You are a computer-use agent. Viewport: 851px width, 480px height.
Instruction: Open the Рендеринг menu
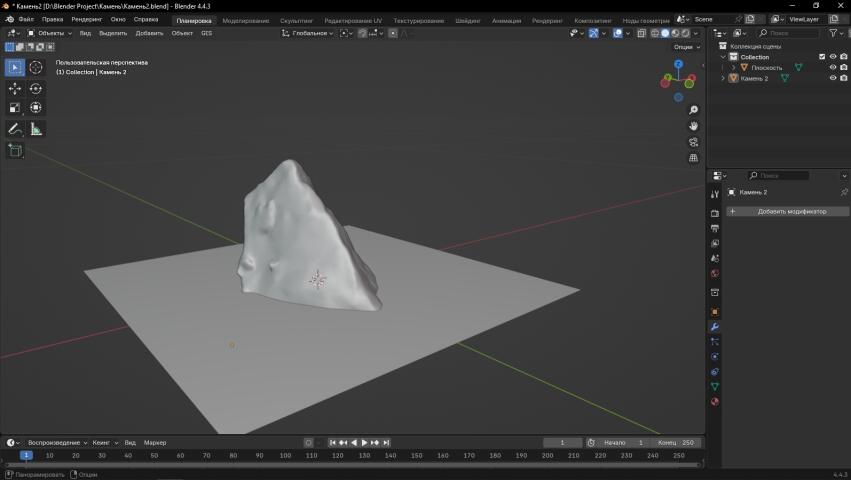87,20
